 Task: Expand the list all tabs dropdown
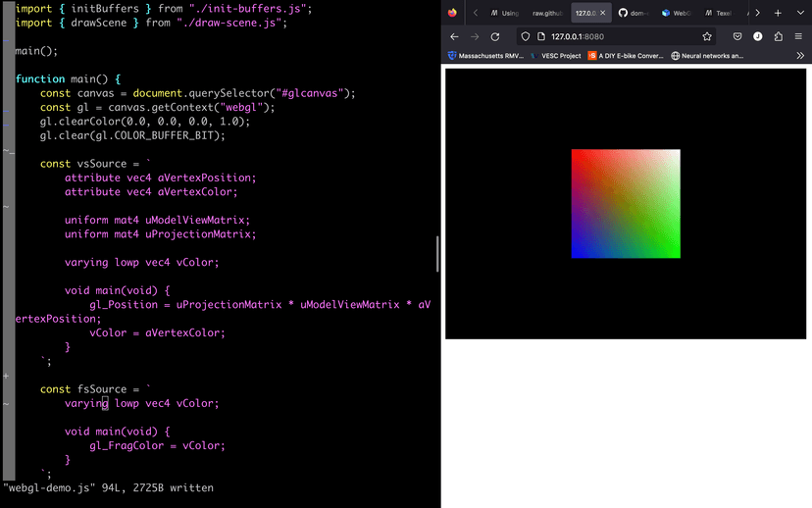[x=799, y=13]
